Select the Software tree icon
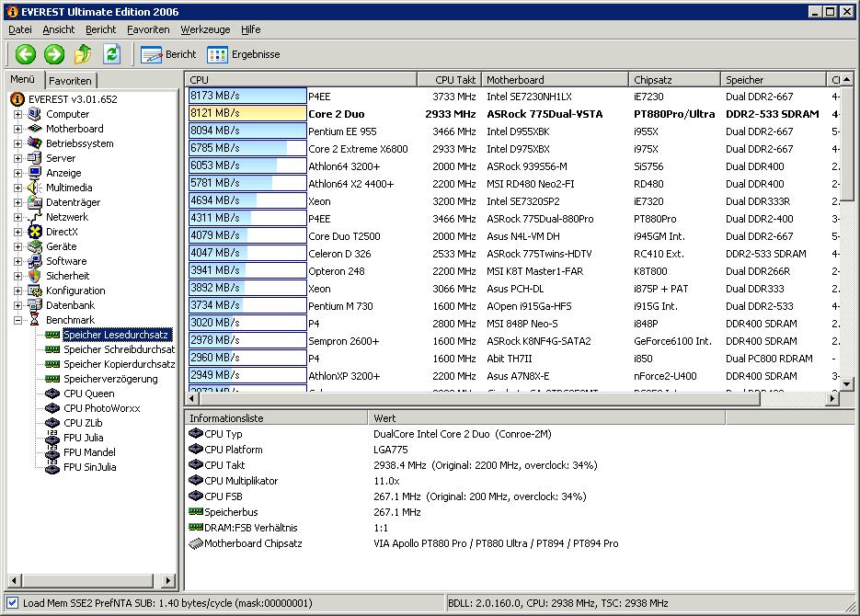This screenshot has height=616, width=860. tap(35, 261)
